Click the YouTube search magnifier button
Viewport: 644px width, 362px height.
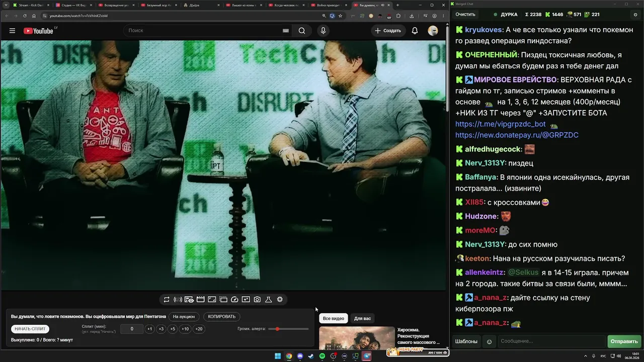302,31
